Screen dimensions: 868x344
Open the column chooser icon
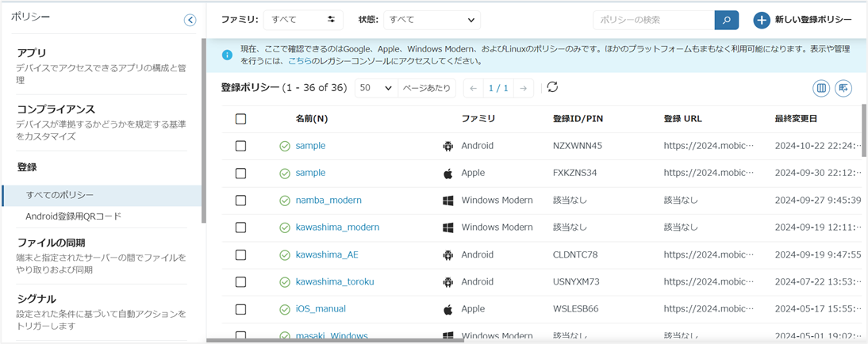tap(821, 88)
